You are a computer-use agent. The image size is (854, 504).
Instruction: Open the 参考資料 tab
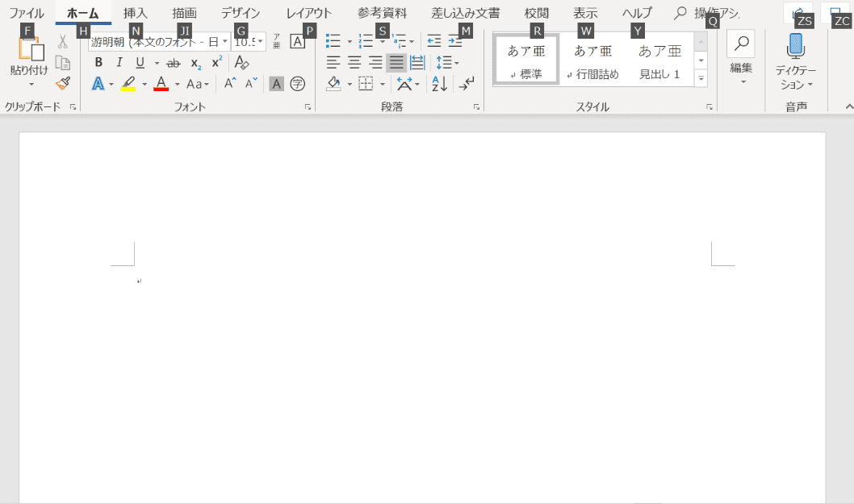[383, 13]
